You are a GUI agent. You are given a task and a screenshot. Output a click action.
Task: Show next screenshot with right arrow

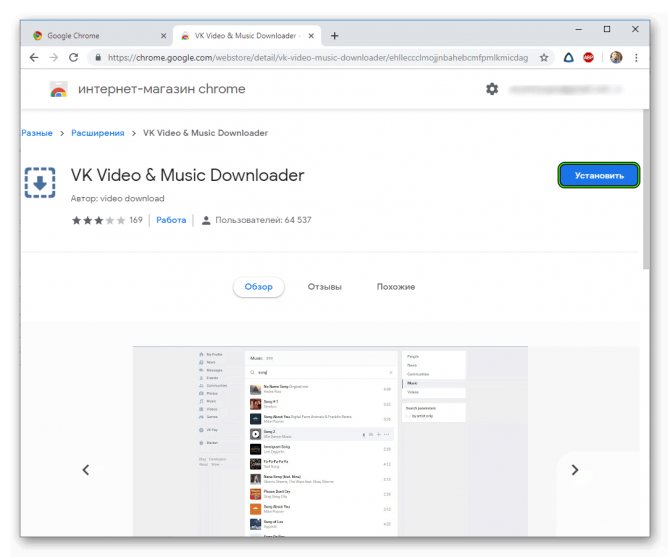pos(575,470)
